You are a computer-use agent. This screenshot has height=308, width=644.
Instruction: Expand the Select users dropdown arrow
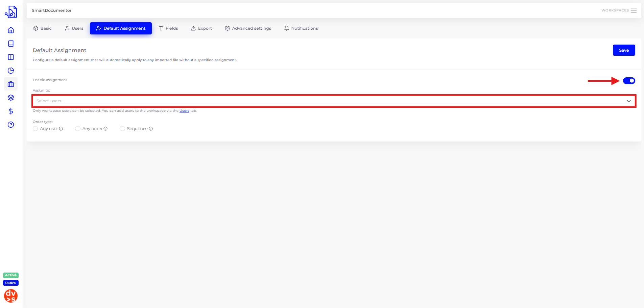[628, 101]
